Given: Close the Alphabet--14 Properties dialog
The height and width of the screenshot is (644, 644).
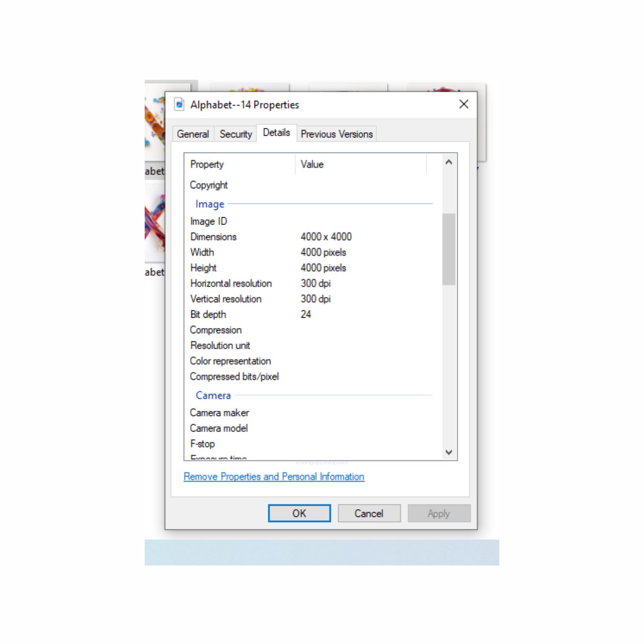Looking at the screenshot, I should [x=464, y=104].
